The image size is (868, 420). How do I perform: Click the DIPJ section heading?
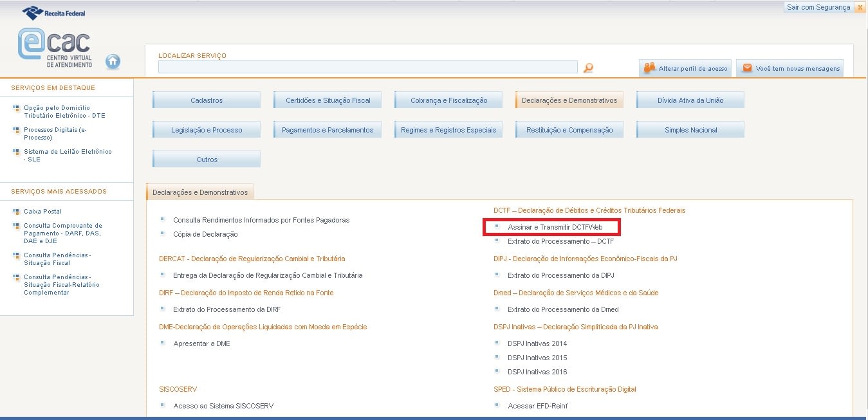pyautogui.click(x=586, y=259)
